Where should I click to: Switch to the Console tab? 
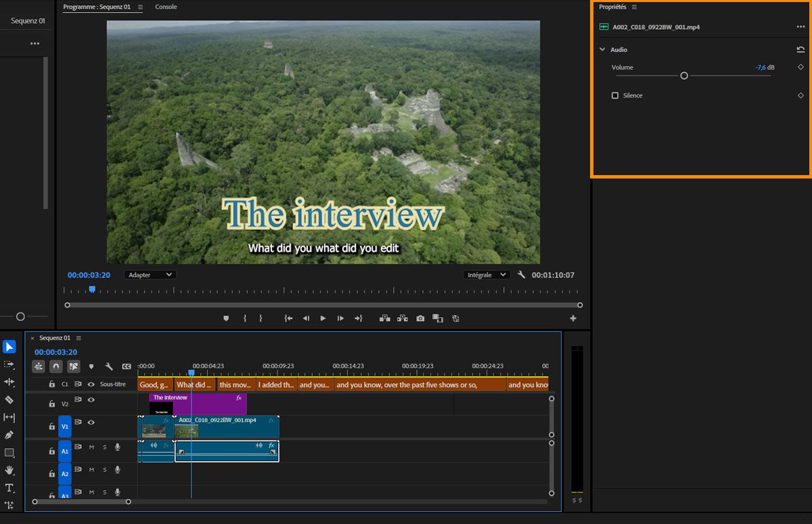tap(166, 7)
